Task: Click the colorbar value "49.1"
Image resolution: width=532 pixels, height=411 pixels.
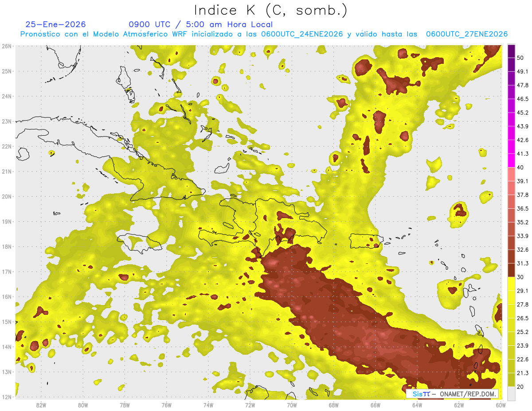Action: click(522, 71)
